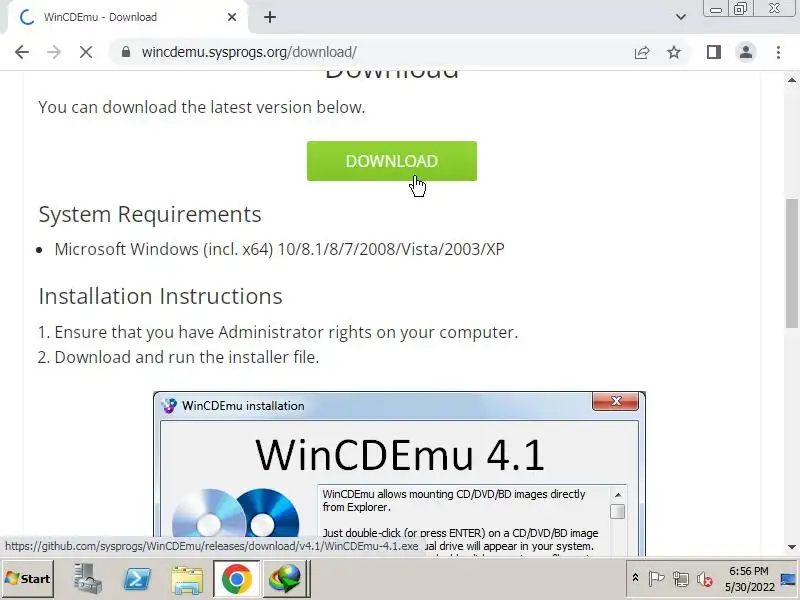Switch to Chrome in the taskbar

tap(236, 579)
